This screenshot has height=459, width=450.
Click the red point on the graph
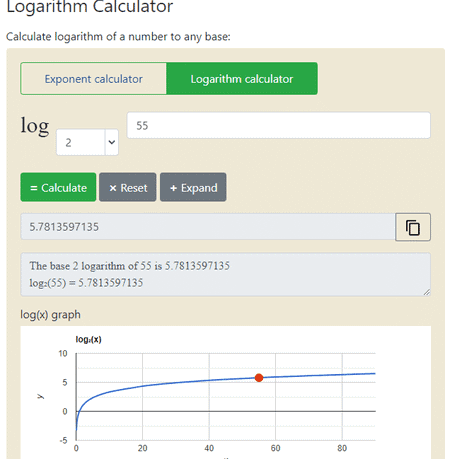(259, 378)
